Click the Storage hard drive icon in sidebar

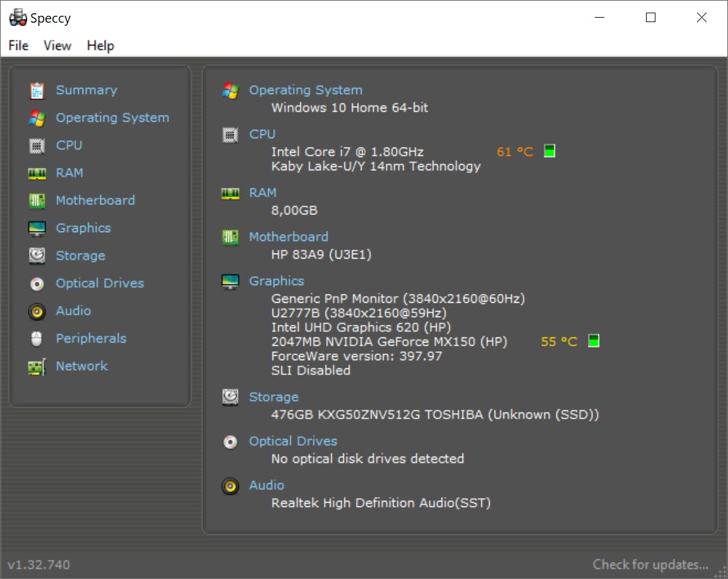click(37, 255)
